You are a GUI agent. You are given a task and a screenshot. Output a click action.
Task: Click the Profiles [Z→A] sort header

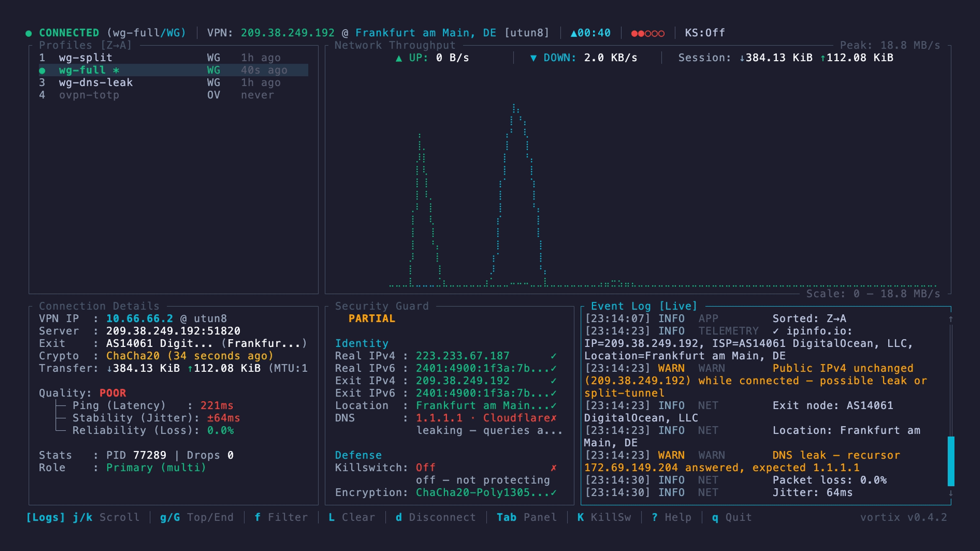click(85, 45)
